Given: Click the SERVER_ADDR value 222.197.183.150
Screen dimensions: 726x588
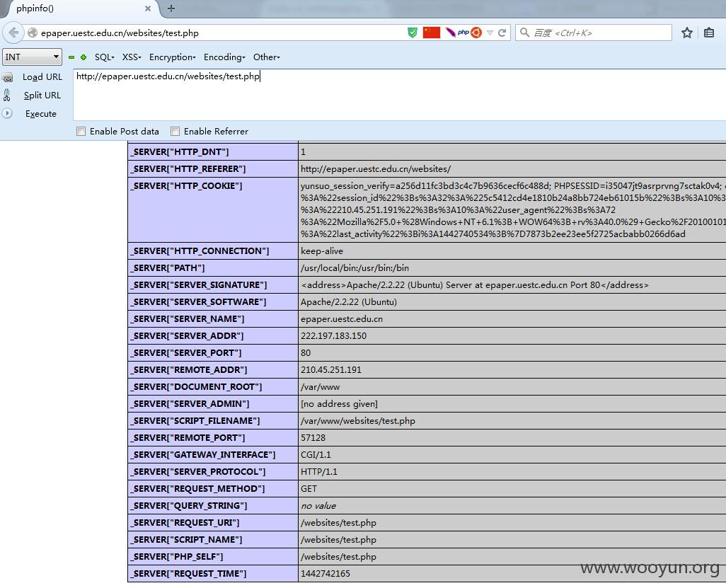Looking at the screenshot, I should click(x=333, y=335).
